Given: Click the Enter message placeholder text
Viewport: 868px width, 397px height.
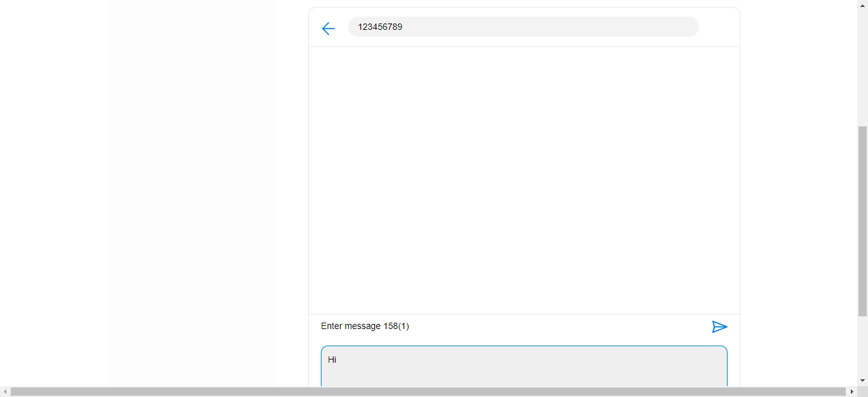Looking at the screenshot, I should coord(351,326).
